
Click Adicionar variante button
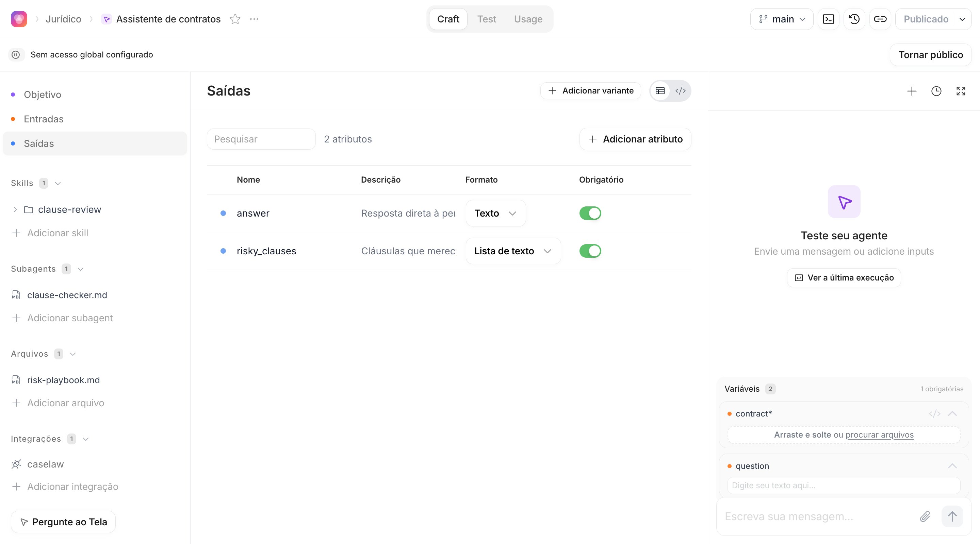tap(590, 91)
